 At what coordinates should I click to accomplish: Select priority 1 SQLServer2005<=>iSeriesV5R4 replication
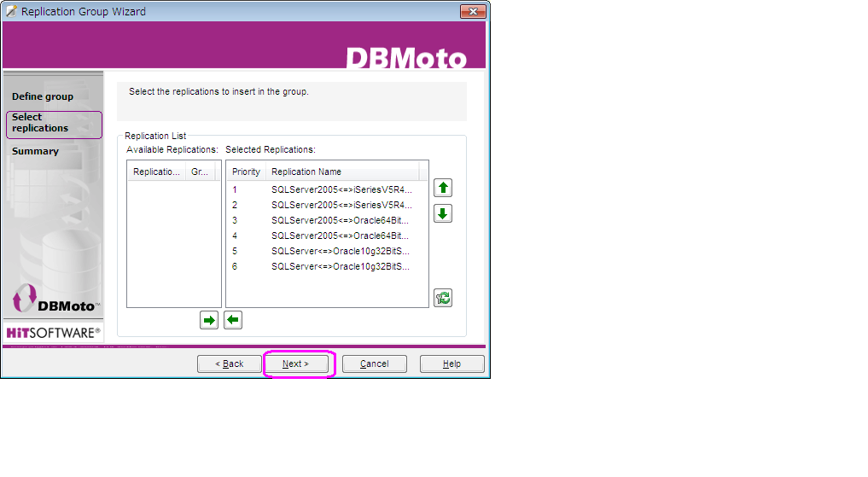(327, 189)
